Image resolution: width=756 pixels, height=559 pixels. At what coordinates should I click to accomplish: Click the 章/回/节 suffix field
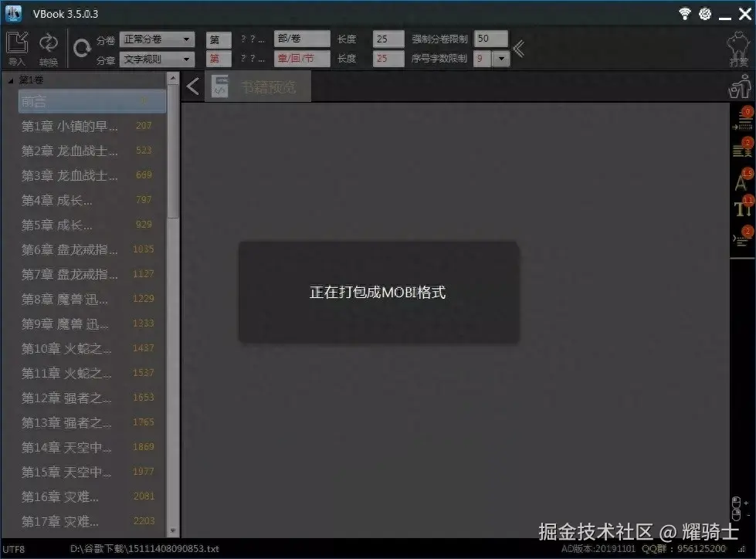[x=302, y=59]
